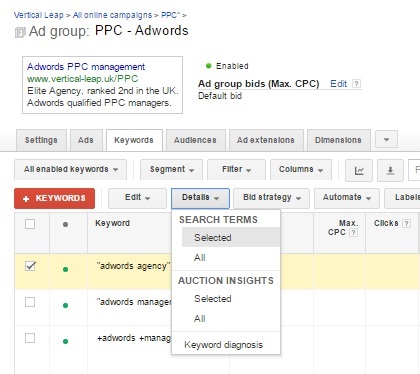Click the Max. CPC column help icon
This screenshot has height=374, width=420.
click(353, 232)
